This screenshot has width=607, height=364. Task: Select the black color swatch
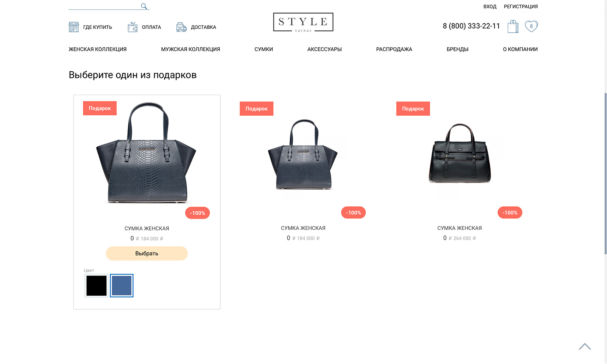click(96, 286)
